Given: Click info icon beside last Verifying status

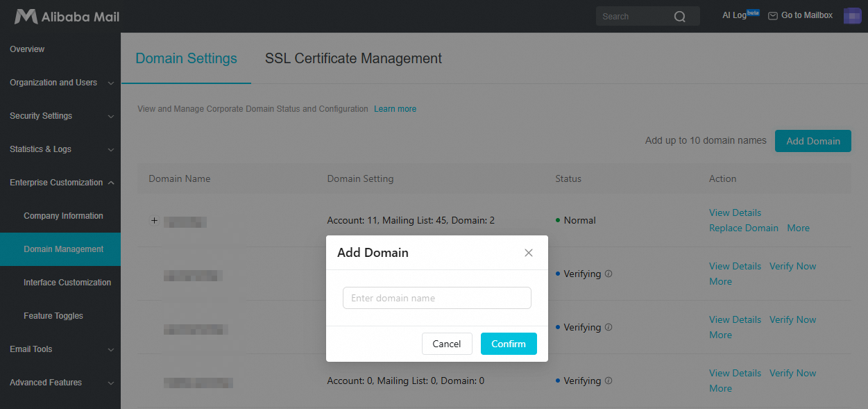Looking at the screenshot, I should pyautogui.click(x=609, y=381).
